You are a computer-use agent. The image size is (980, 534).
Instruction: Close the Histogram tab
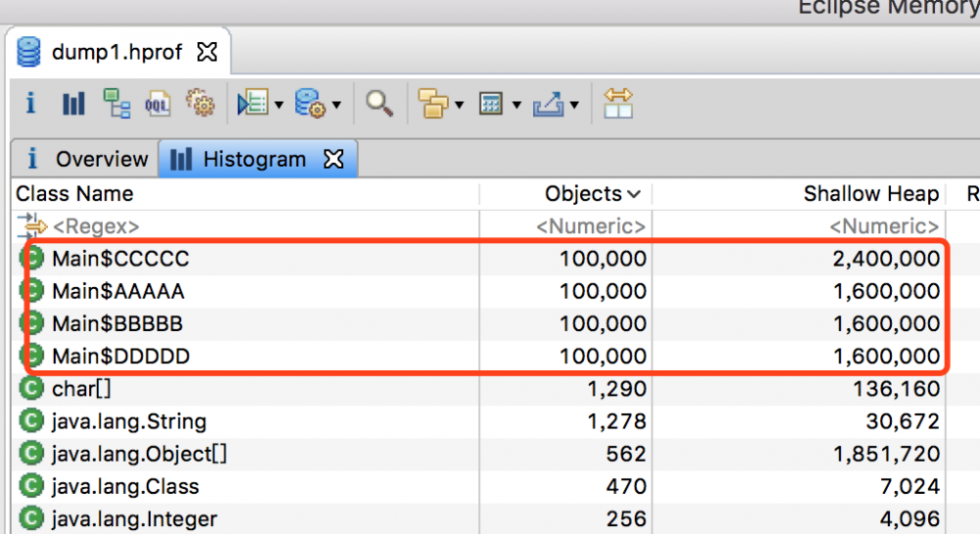click(334, 160)
